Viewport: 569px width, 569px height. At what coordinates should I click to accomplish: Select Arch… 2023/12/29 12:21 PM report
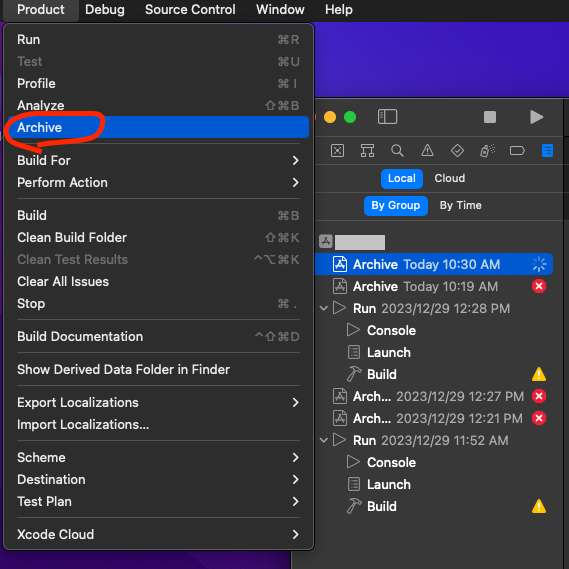point(434,418)
